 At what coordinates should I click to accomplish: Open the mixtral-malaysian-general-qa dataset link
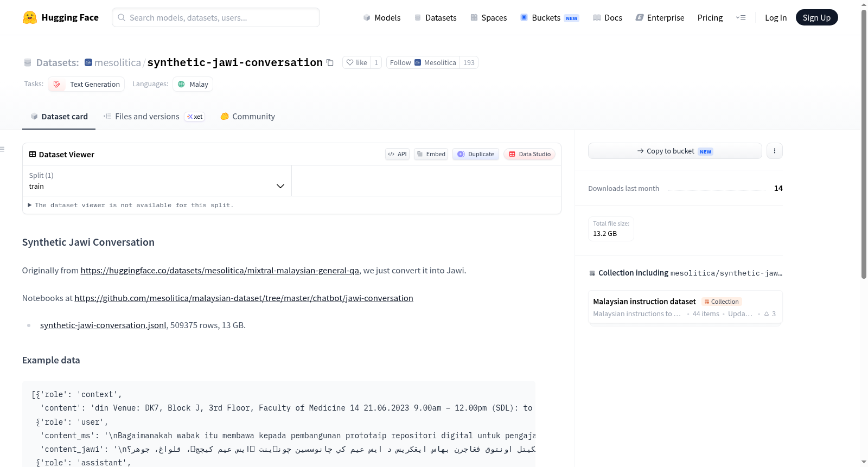tap(220, 270)
